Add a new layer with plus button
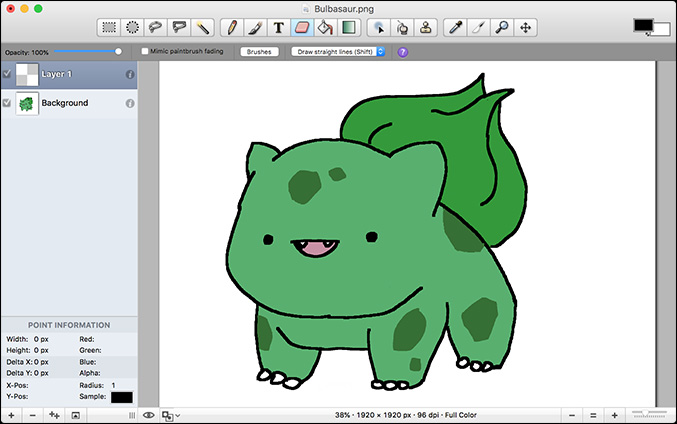 click(x=11, y=415)
